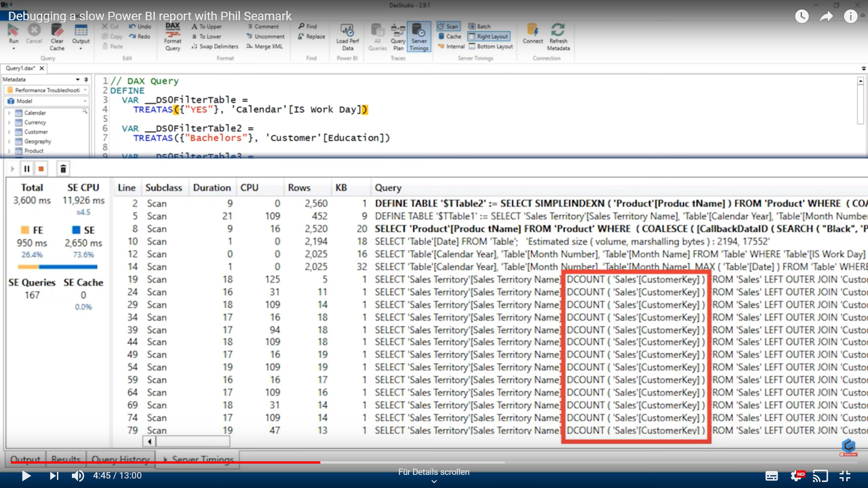Skip to the next video
This screenshot has width=868, height=488.
click(x=54, y=476)
